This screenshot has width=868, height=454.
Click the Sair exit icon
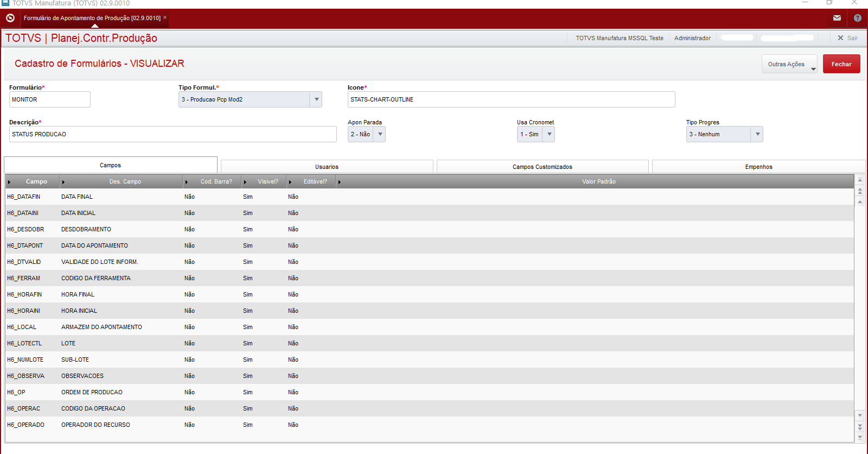coord(841,38)
